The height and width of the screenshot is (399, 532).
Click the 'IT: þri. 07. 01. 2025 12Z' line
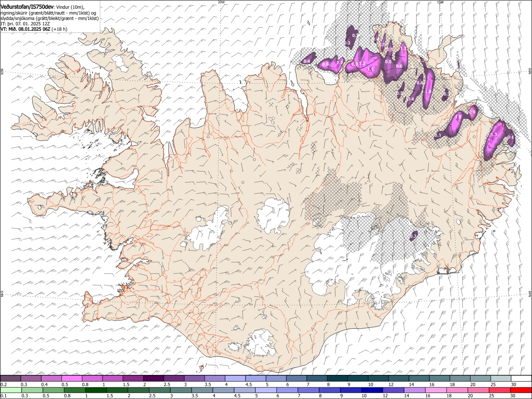(x=25, y=24)
